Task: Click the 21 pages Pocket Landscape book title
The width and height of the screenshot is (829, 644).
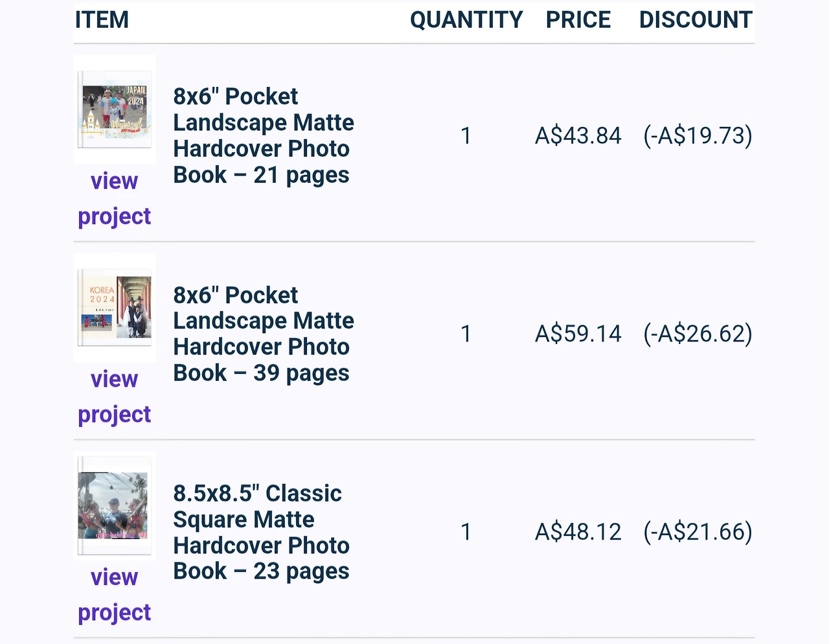Action: pos(264,135)
